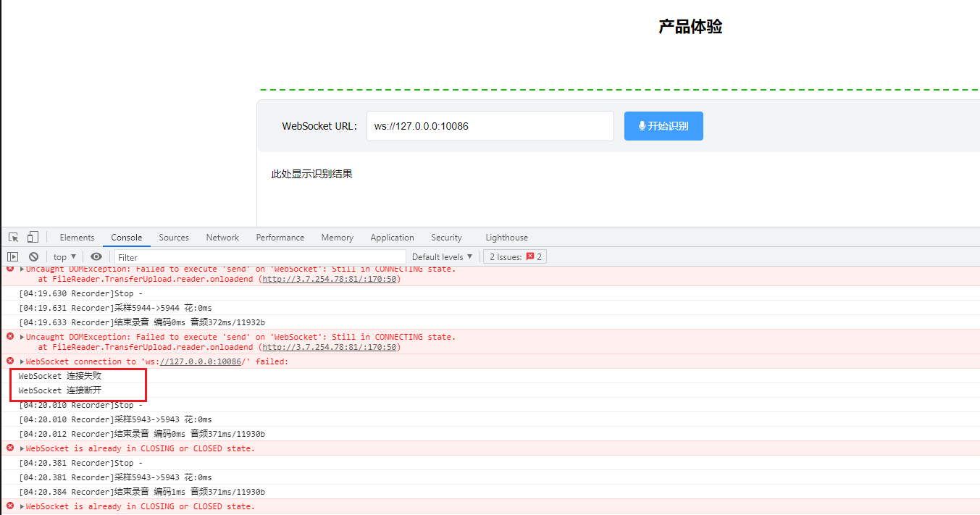Click the microphone icon on 开始识别 button
Viewport: 980px width, 515px height.
pos(643,125)
